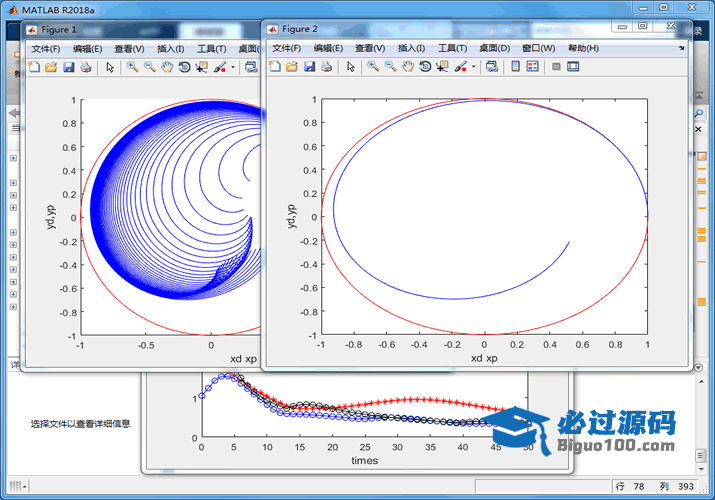715x500 pixels.
Task: Print Figure 2 with the printer icon
Action: [x=326, y=67]
